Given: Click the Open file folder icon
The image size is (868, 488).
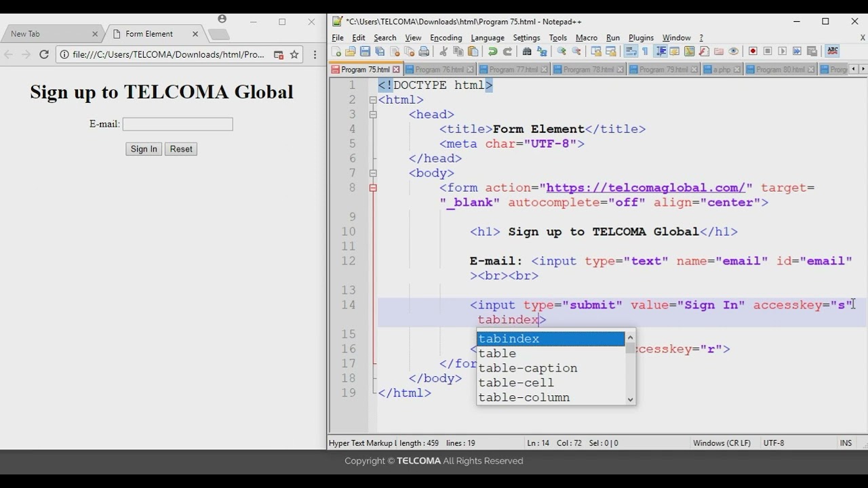Looking at the screenshot, I should pyautogui.click(x=351, y=52).
